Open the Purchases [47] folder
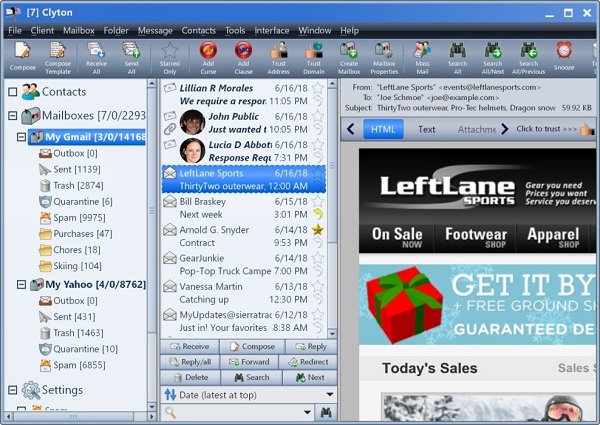Viewport: 600px width, 425px height. (76, 234)
